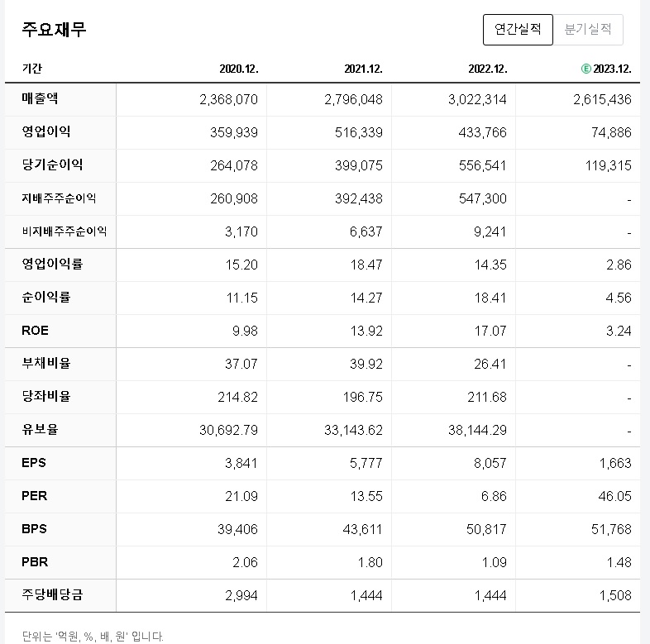650x644 pixels.
Task: Select net income value 264,078
Action: (234, 166)
